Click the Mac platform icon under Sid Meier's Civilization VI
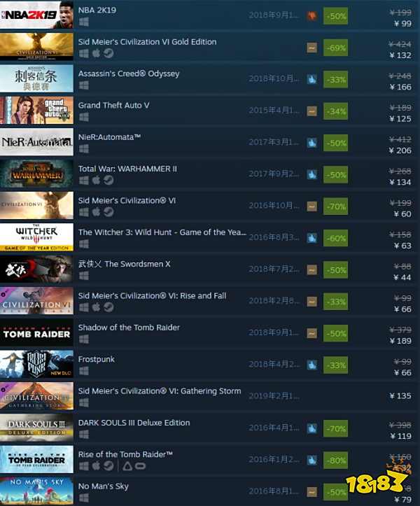The image size is (420, 506). pos(96,212)
